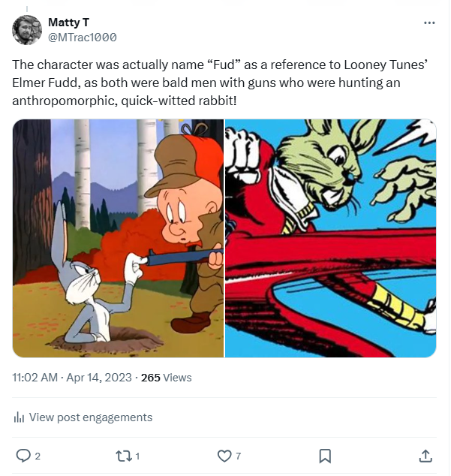Click the words "Elmer Fudd" in the tweet
This screenshot has height=476, width=451.
pyautogui.click(x=42, y=83)
